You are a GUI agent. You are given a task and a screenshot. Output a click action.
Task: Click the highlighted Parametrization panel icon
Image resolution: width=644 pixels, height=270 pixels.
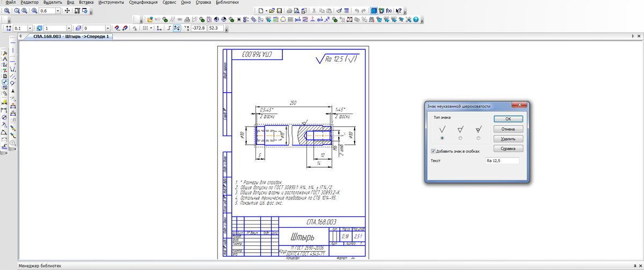click(x=4, y=81)
